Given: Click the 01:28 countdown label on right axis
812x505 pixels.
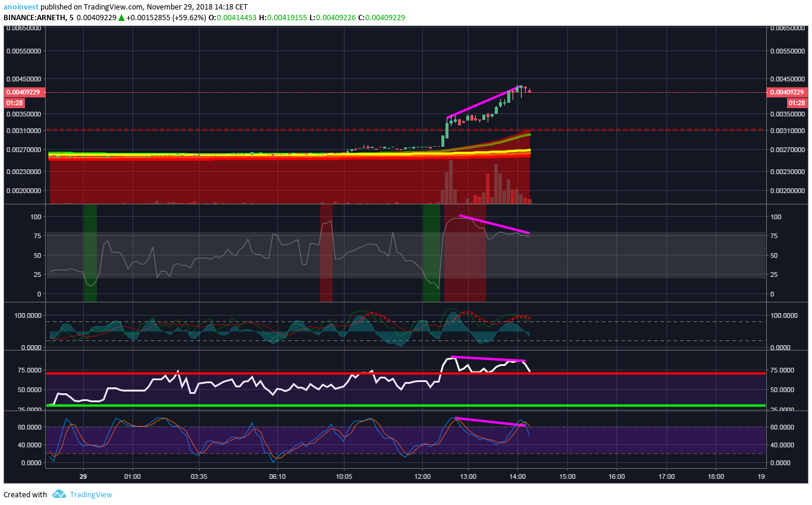Looking at the screenshot, I should [x=797, y=103].
